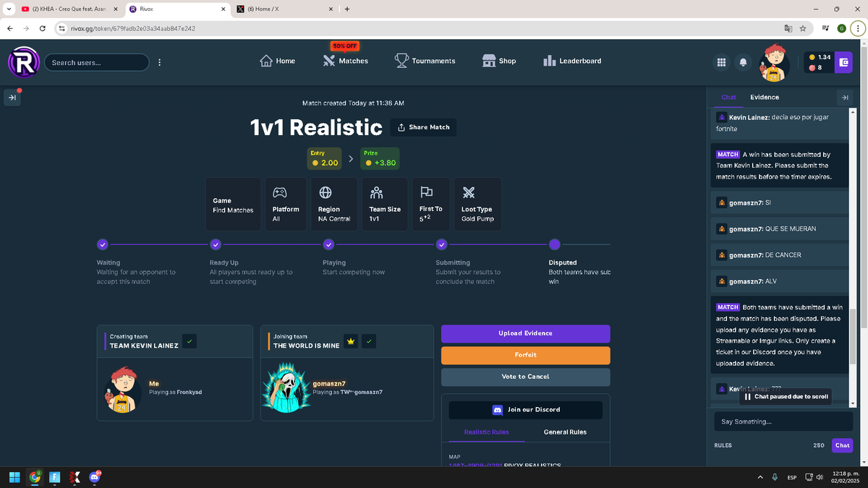Click the Entry 2.00 badge

coord(325,158)
